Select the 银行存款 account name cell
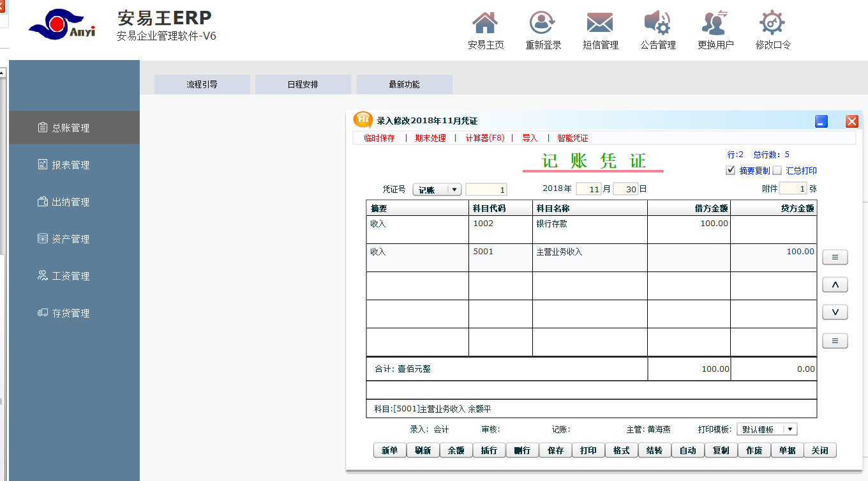Screen dimensions: 868x481 click(590, 230)
